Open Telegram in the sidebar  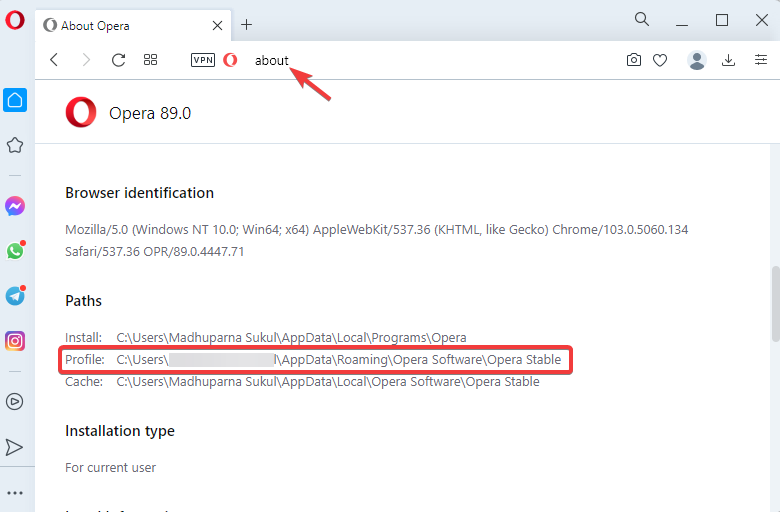(x=15, y=296)
